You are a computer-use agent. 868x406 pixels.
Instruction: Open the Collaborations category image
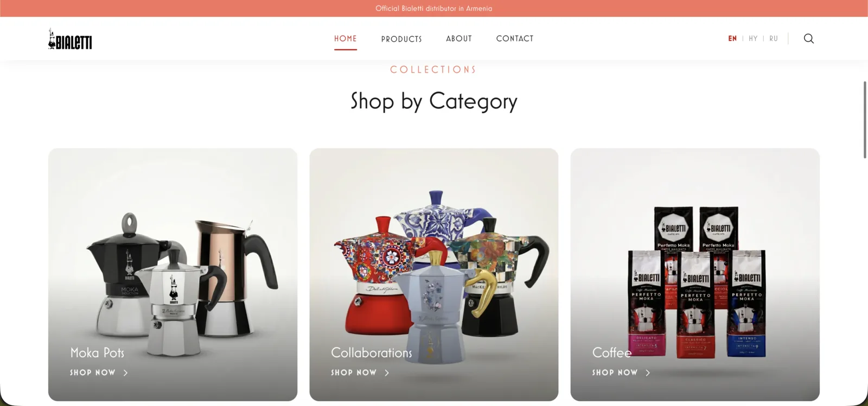434,275
